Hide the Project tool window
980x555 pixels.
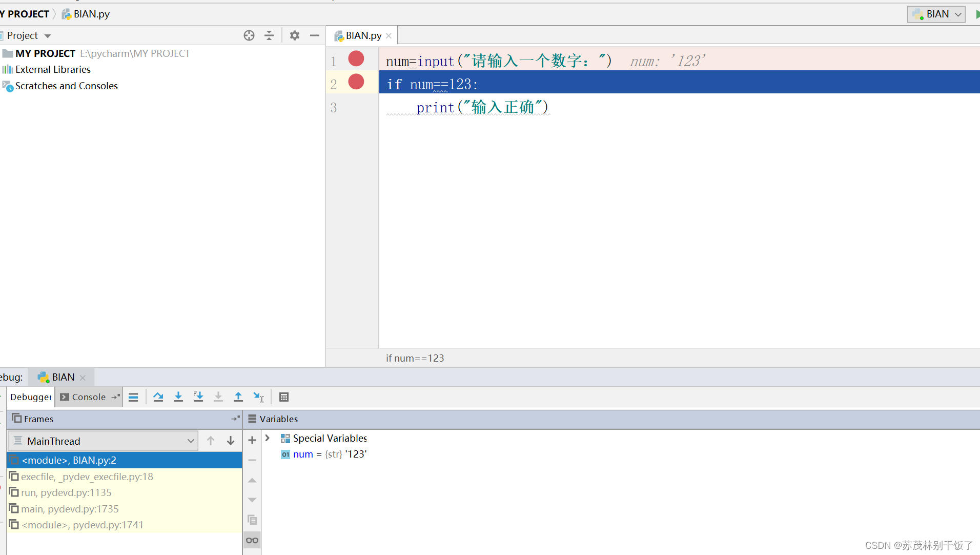tap(315, 35)
